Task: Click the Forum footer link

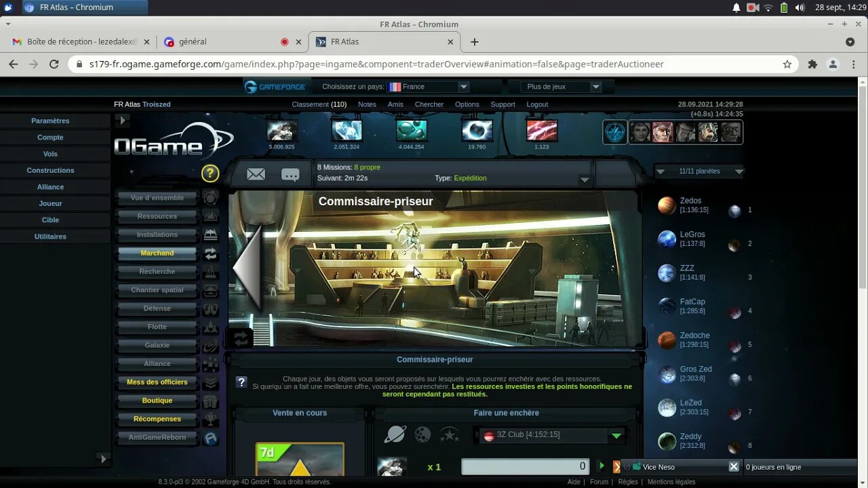Action: pos(599,482)
